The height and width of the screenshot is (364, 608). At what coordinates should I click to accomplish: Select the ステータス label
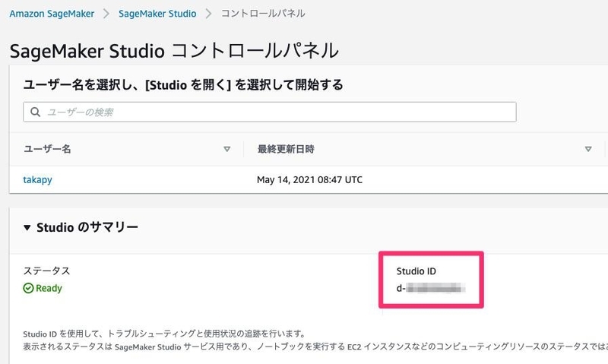pos(46,271)
